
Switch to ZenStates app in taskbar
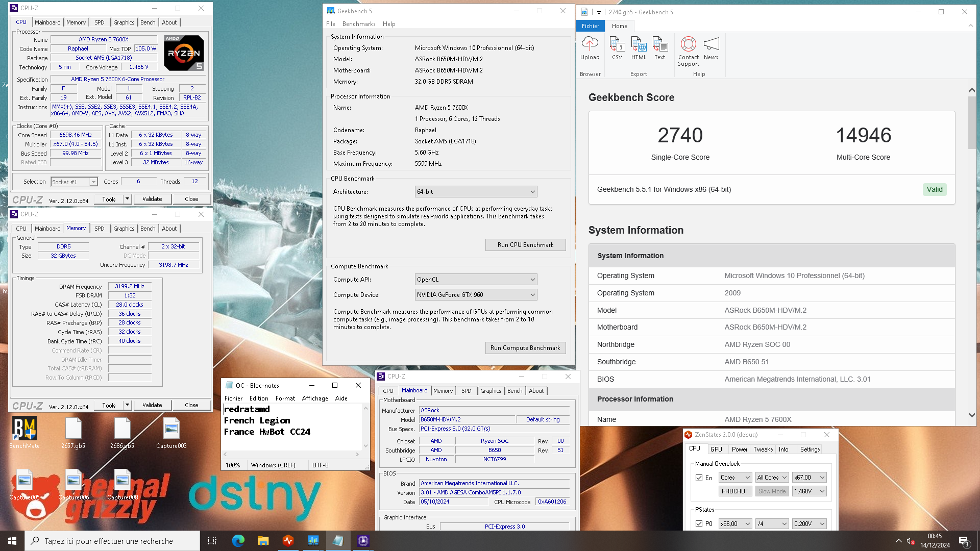pyautogui.click(x=288, y=541)
